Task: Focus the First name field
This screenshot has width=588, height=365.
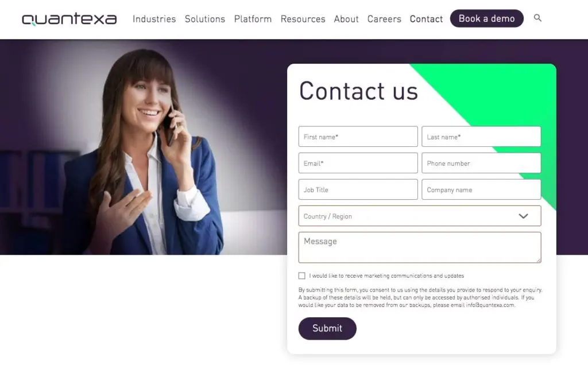Action: coord(358,137)
